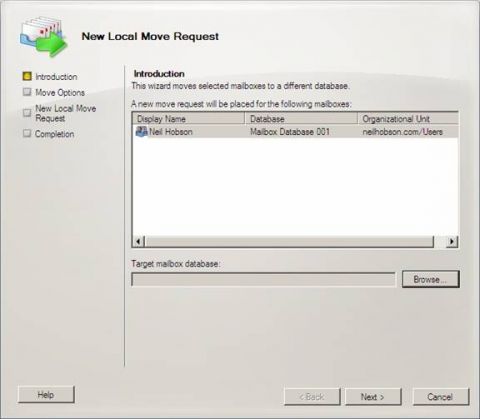Go to Completion page label
The height and width of the screenshot is (419, 480).
pyautogui.click(x=55, y=134)
